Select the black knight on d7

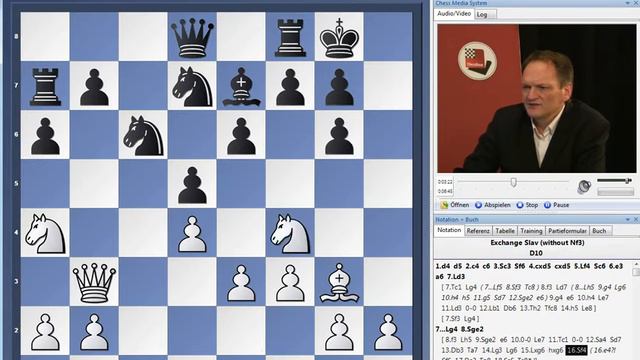(x=192, y=87)
